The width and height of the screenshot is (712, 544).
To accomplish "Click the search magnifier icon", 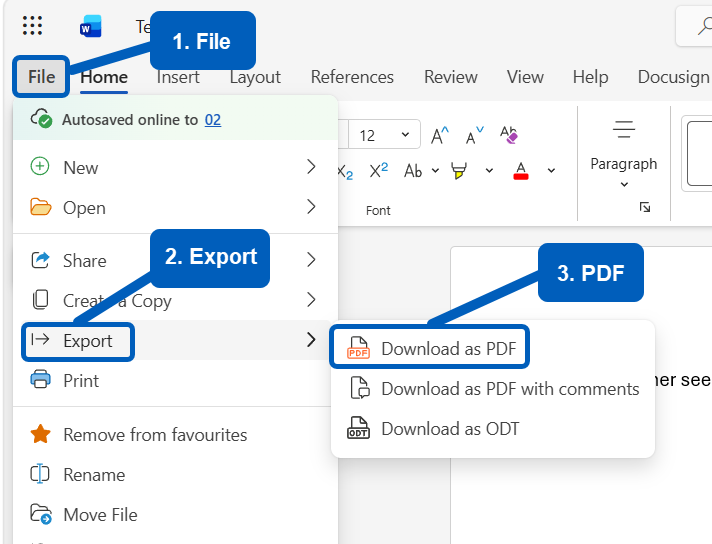I will coord(704,26).
